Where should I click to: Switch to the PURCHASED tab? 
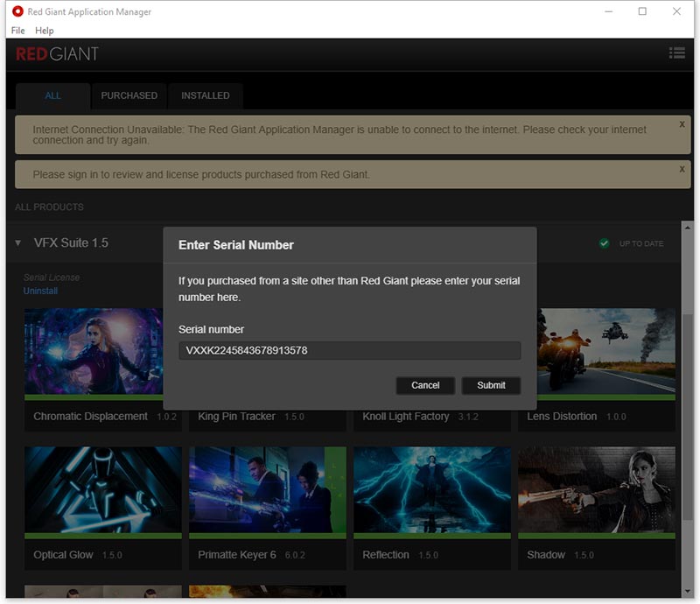(129, 95)
